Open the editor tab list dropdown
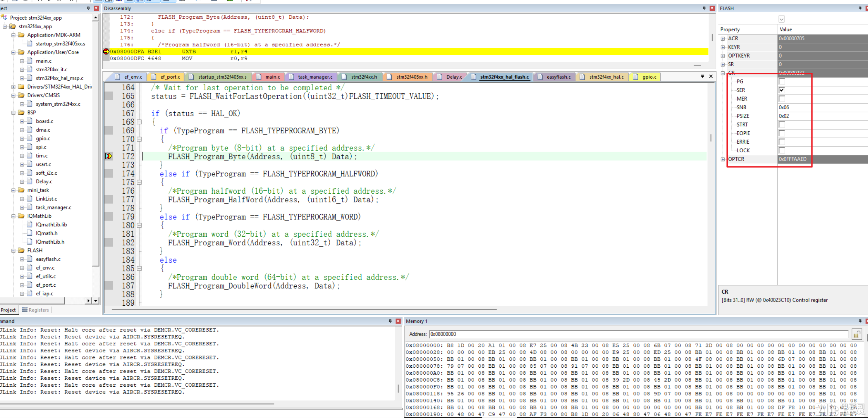 [x=702, y=76]
